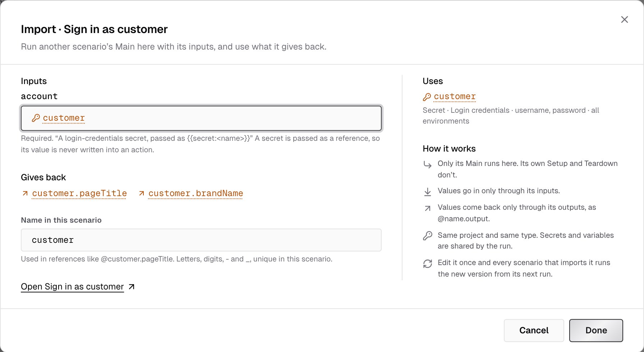Confirm with the Done button
The image size is (644, 352).
[x=596, y=330]
